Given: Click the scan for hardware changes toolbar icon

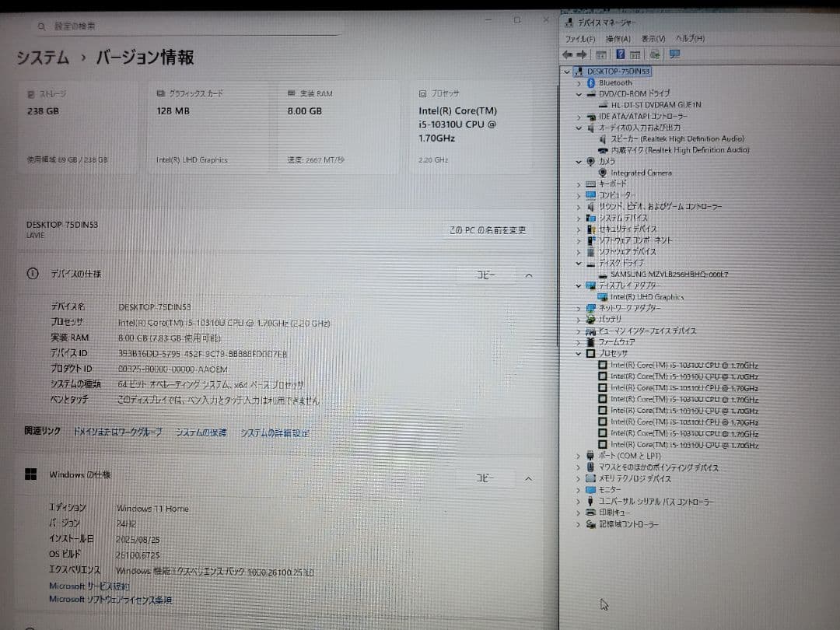Looking at the screenshot, I should [x=655, y=54].
